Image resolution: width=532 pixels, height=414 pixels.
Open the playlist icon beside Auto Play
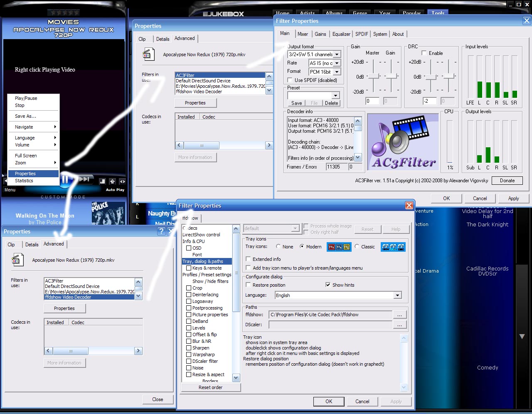pos(102,181)
